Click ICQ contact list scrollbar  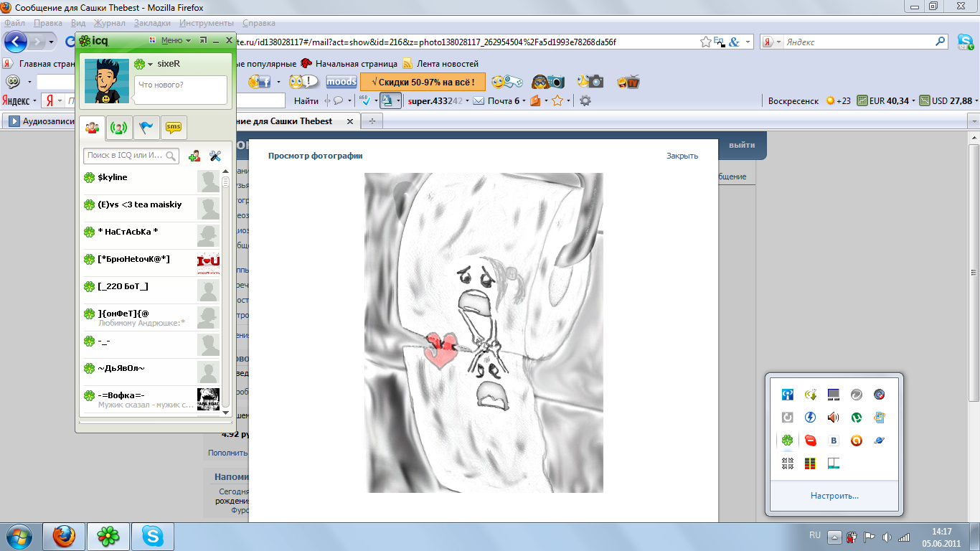click(226, 293)
